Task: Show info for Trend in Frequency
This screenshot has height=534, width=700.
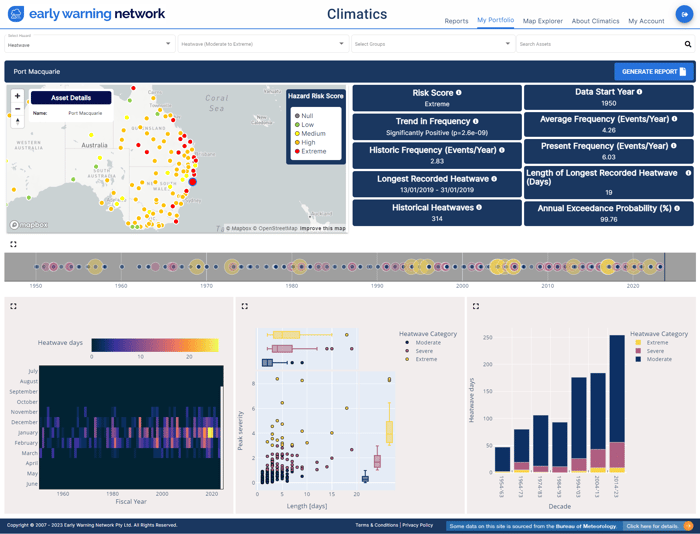Action: point(475,121)
